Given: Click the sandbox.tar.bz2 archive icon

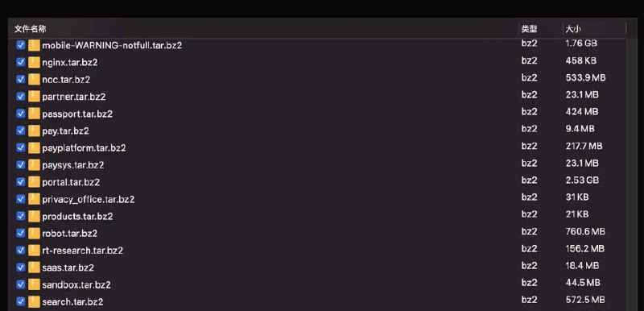Looking at the screenshot, I should pyautogui.click(x=34, y=284).
